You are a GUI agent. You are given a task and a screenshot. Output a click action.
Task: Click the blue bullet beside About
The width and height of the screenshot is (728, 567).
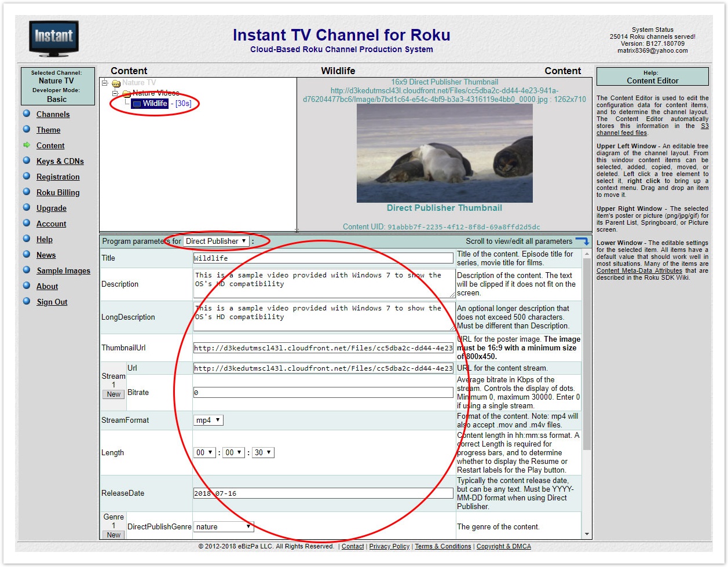[27, 286]
